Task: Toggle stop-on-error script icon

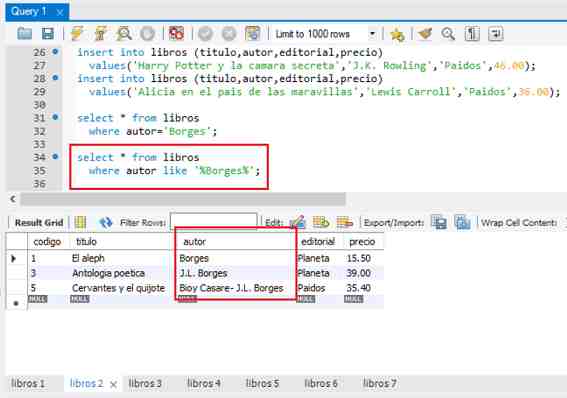Action: (176, 34)
